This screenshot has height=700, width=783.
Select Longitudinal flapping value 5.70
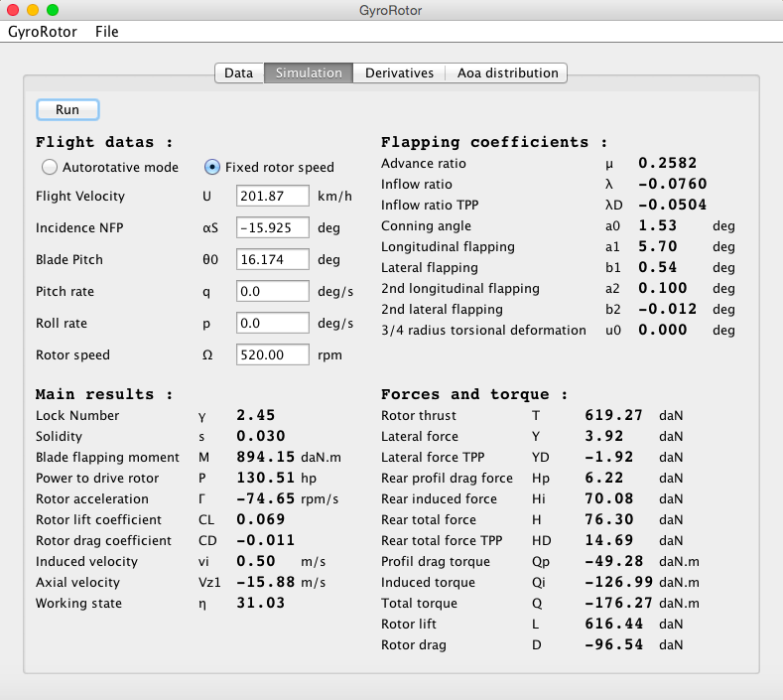point(657,246)
